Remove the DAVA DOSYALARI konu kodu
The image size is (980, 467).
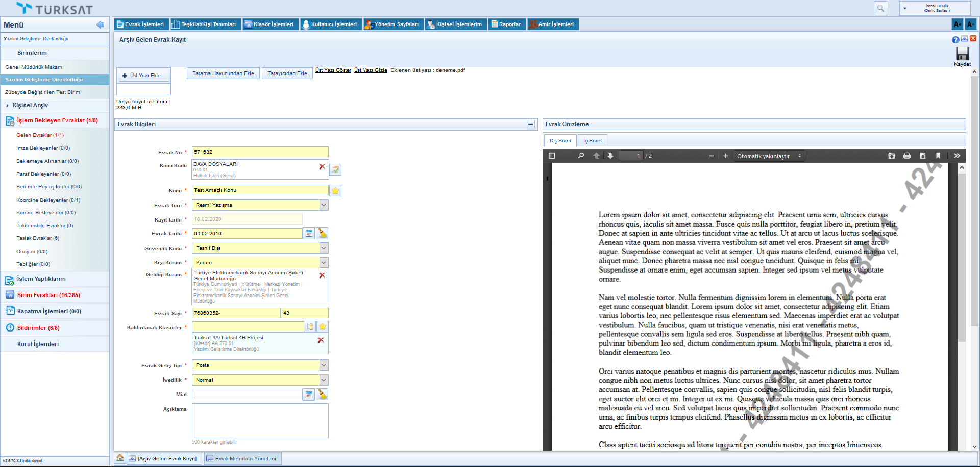click(x=322, y=167)
